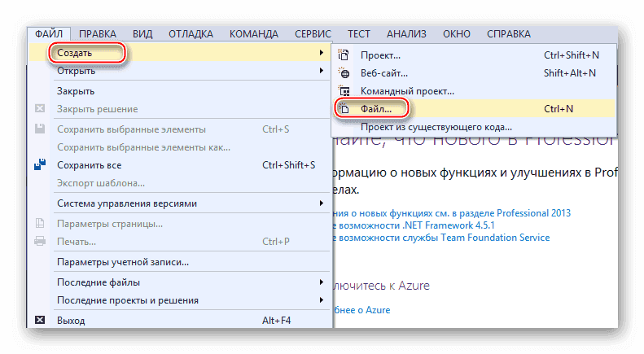The image size is (644, 354).
Task: Open the ОТЛАДКА menu
Action: [191, 34]
